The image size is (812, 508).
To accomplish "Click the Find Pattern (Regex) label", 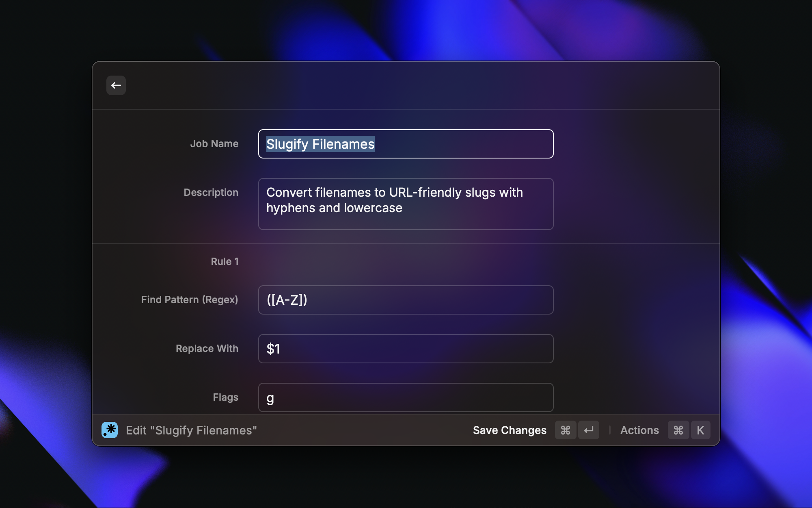I will pos(190,300).
